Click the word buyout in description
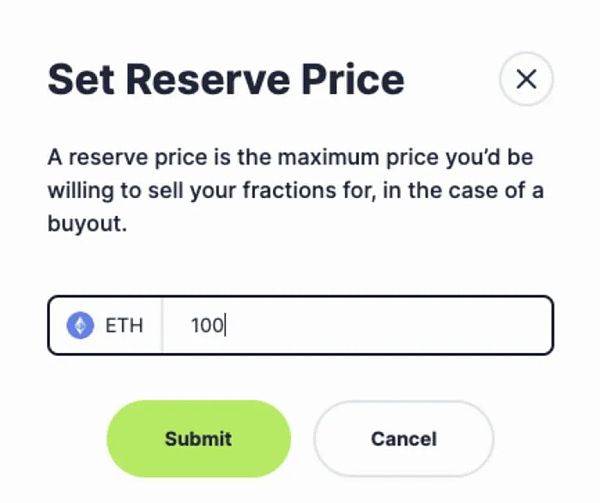The height and width of the screenshot is (503, 600). point(85,223)
